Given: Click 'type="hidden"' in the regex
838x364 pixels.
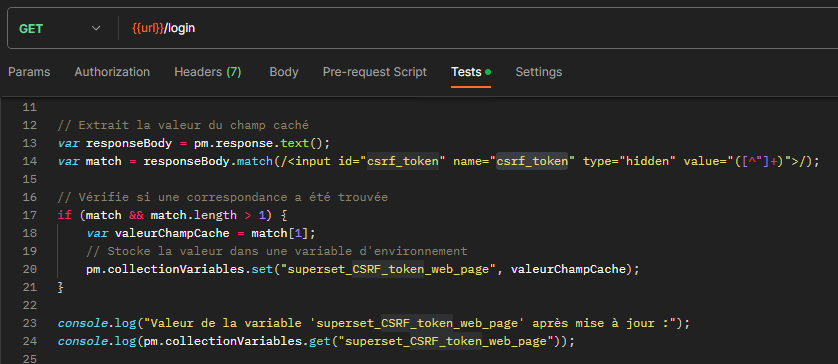Looking at the screenshot, I should pos(630,161).
